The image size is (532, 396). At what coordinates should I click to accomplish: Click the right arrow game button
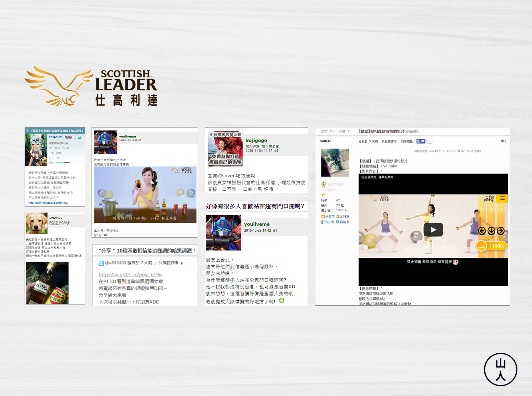[501, 231]
